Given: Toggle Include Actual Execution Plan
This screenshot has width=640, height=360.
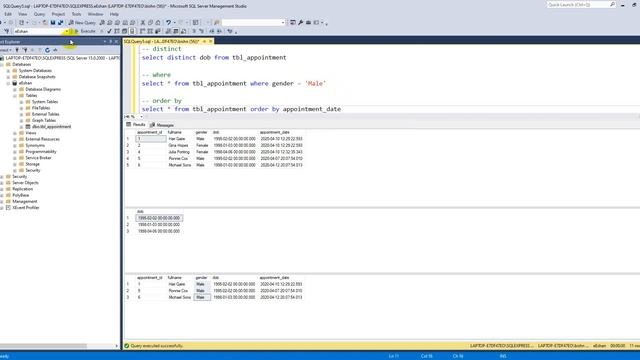Looking at the screenshot, I should coord(142,31).
